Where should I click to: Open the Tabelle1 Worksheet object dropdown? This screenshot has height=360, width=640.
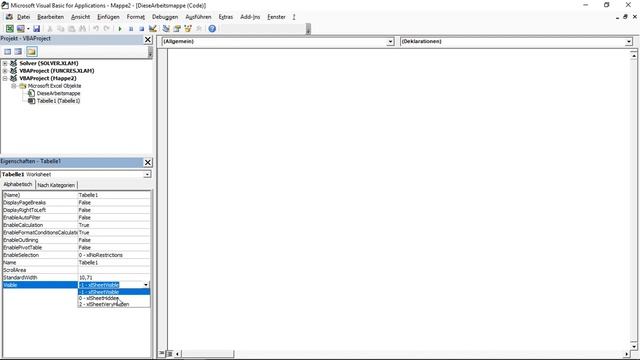coord(147,174)
